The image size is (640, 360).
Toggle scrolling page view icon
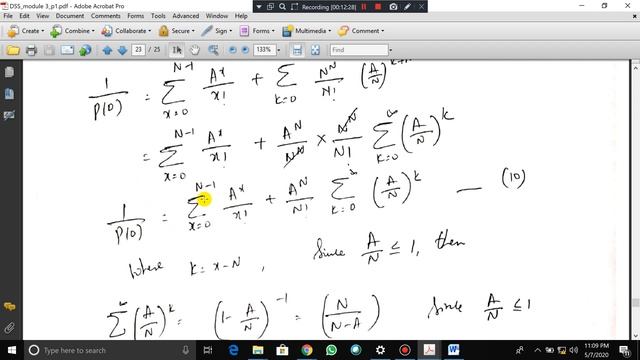point(297,50)
